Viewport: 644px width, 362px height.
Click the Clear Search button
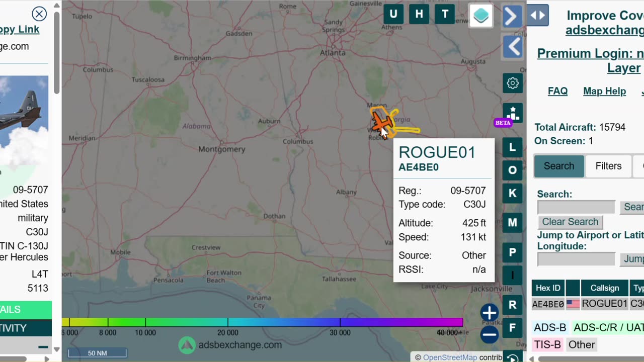(x=570, y=222)
